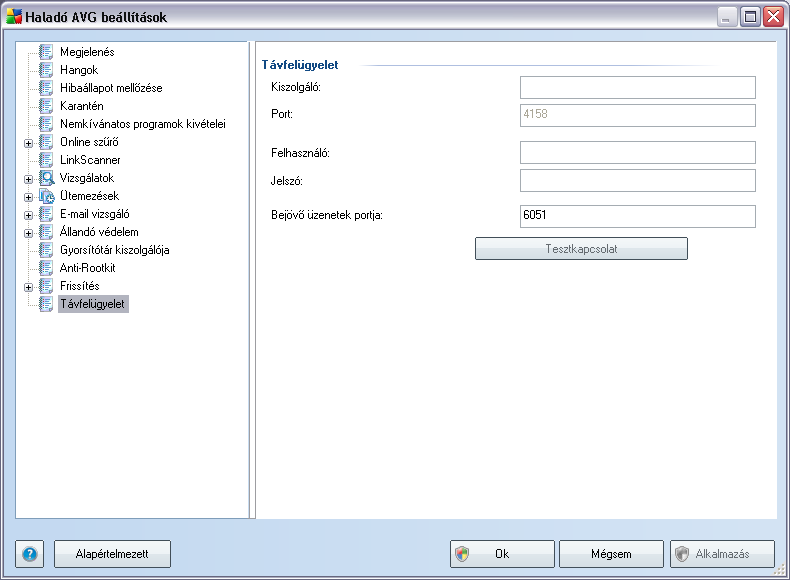Expand the Frissítés tree node
This screenshot has height=580, width=790.
point(29,287)
